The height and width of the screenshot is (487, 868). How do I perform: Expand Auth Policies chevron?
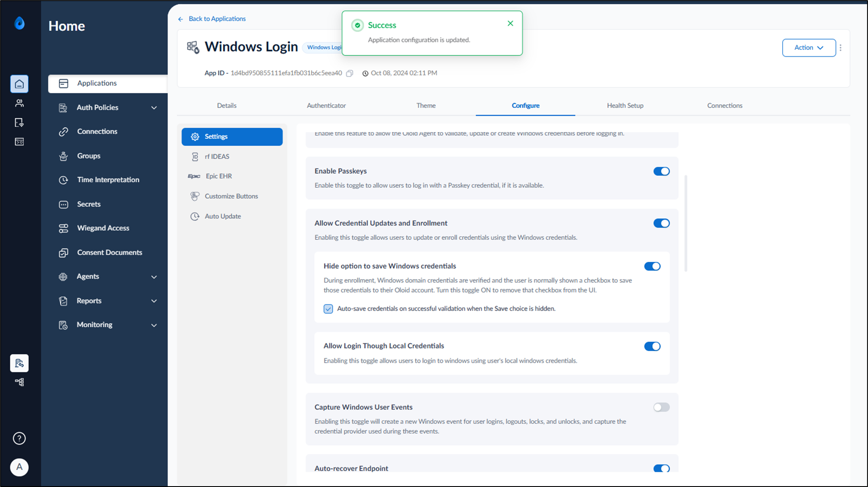click(x=154, y=108)
